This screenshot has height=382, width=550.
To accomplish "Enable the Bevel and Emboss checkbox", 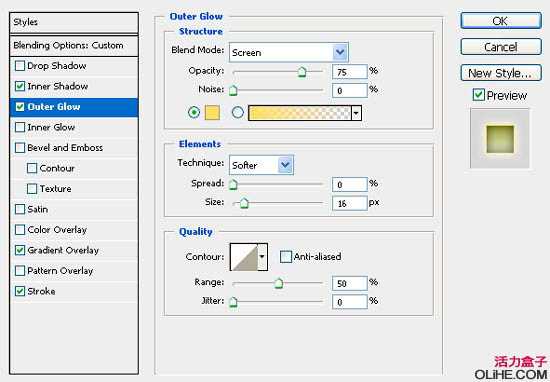I will [x=20, y=148].
